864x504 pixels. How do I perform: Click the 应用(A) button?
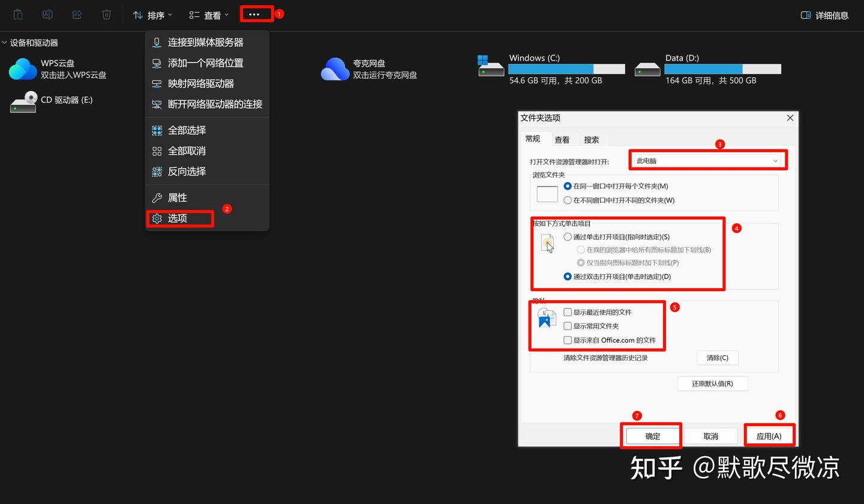769,436
